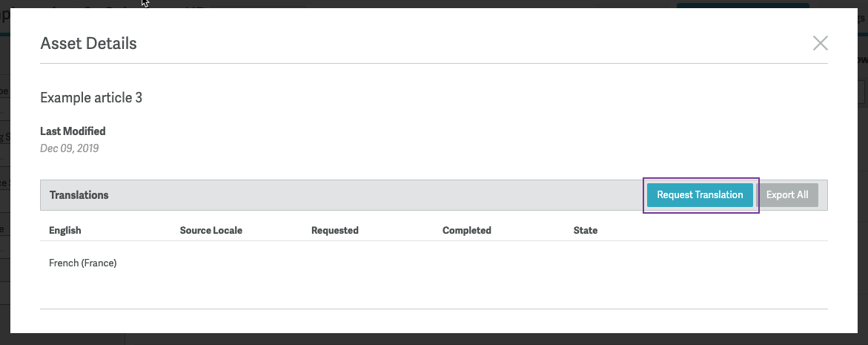This screenshot has height=345, width=868.
Task: Click the dimmed dark button behind the dialog
Action: pyautogui.click(x=743, y=5)
